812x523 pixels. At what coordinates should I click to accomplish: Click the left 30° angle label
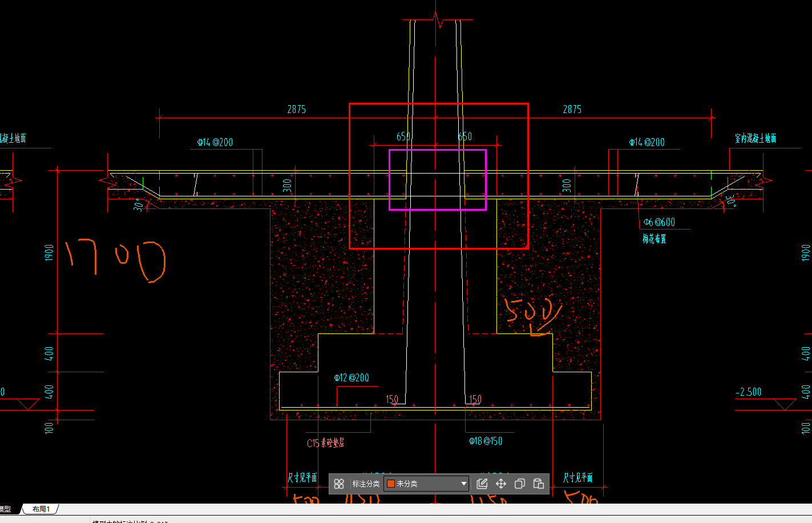[x=139, y=205]
